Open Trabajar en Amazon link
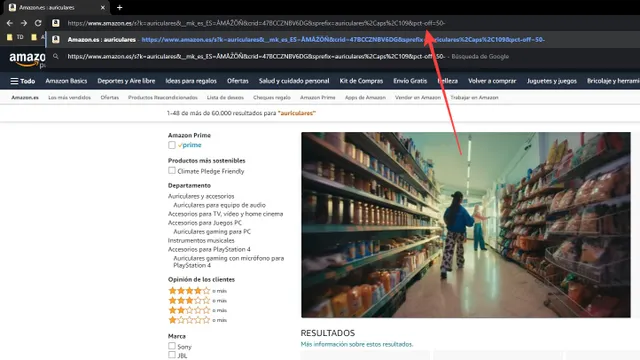 [x=474, y=98]
